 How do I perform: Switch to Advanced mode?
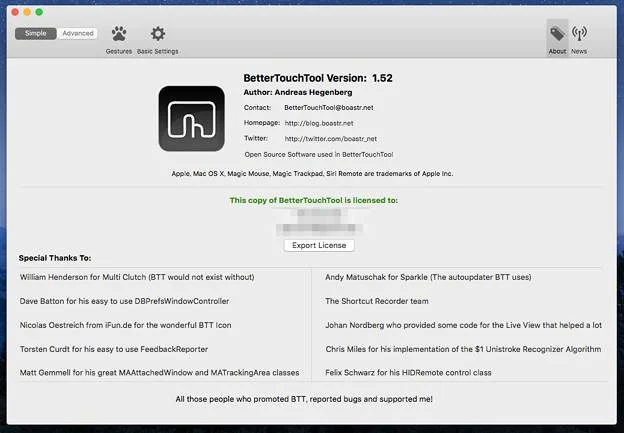click(x=78, y=33)
